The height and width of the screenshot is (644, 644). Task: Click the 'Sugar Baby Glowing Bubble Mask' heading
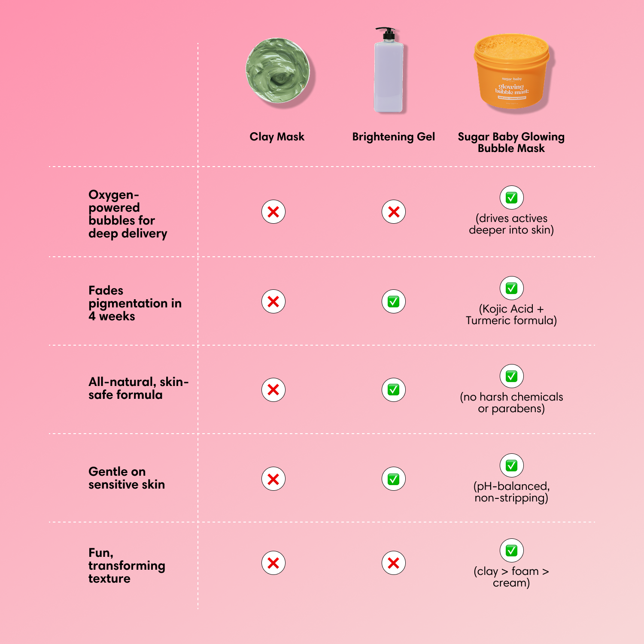click(511, 143)
